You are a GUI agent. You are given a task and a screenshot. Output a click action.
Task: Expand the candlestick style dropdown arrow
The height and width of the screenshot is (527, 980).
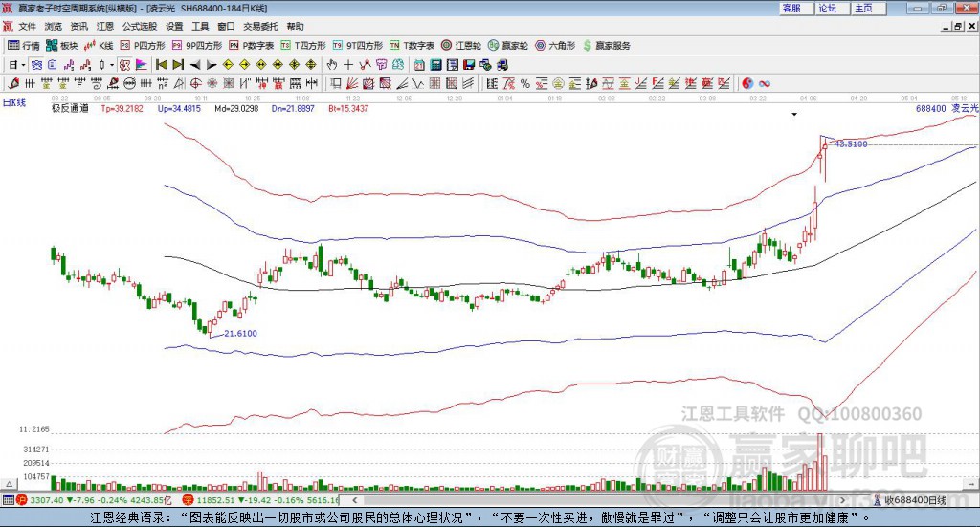111,65
